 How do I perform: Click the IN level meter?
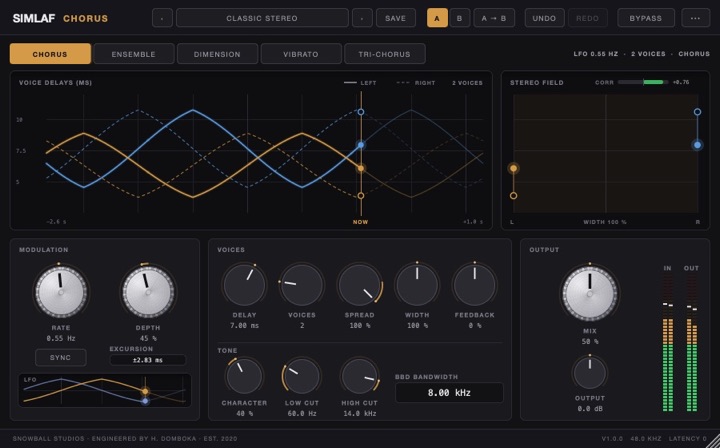(668, 343)
